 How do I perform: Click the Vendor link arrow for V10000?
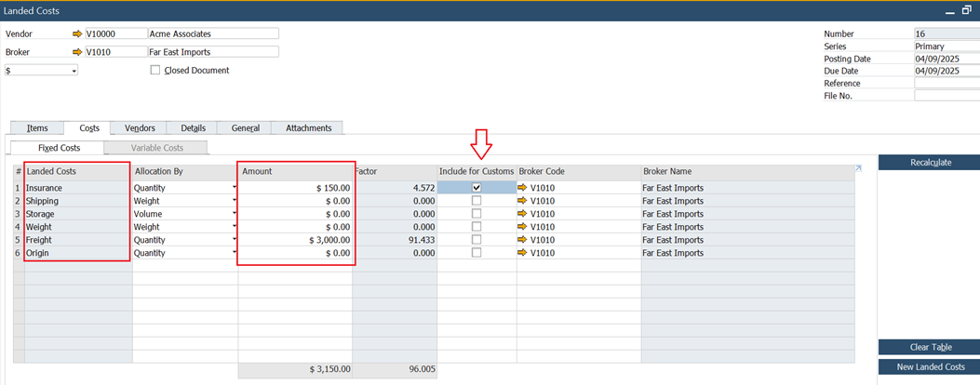[x=77, y=33]
